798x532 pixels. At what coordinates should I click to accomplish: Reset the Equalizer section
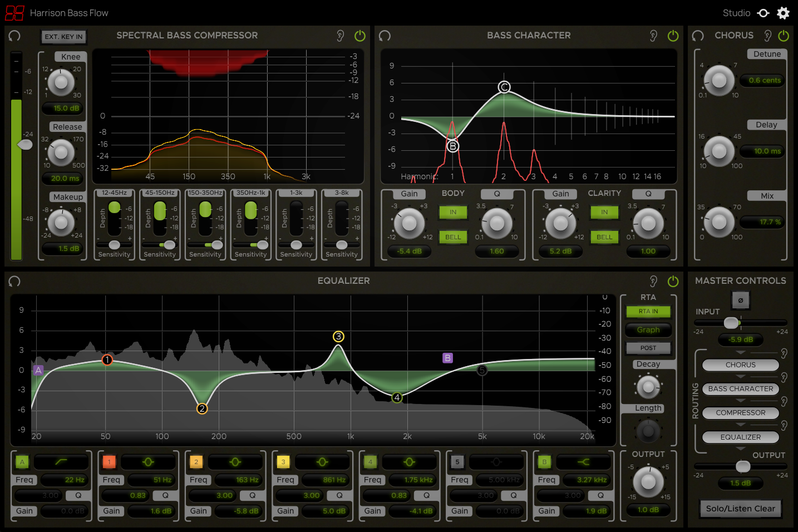(x=14, y=281)
